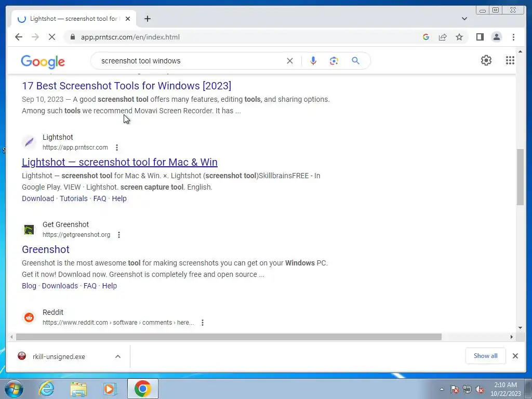Expand options for rkill-unsigned.exe download
The height and width of the screenshot is (399, 532).
(118, 356)
